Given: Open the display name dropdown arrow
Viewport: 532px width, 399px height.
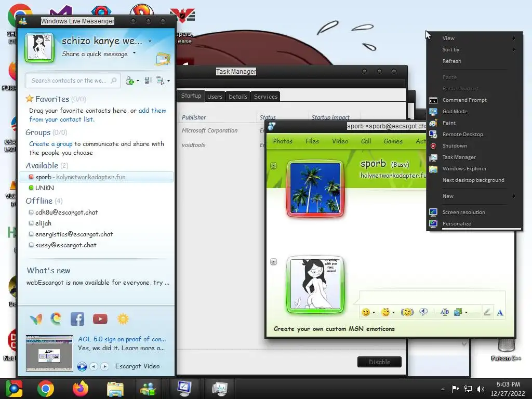Looking at the screenshot, I should (150, 42).
